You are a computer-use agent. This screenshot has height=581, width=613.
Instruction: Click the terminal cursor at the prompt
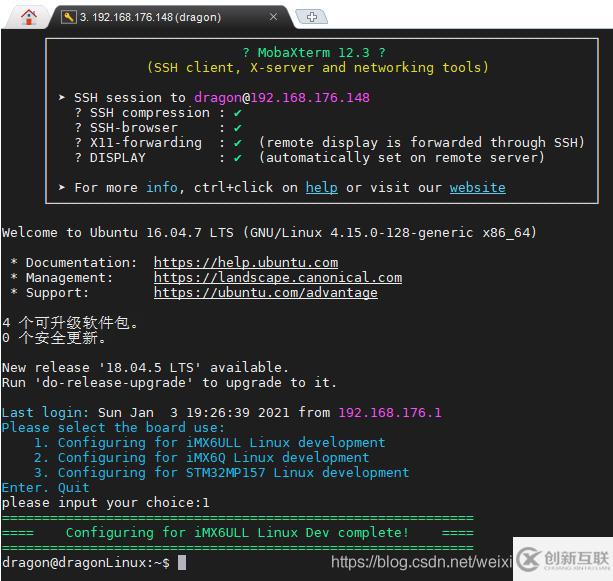coord(182,563)
